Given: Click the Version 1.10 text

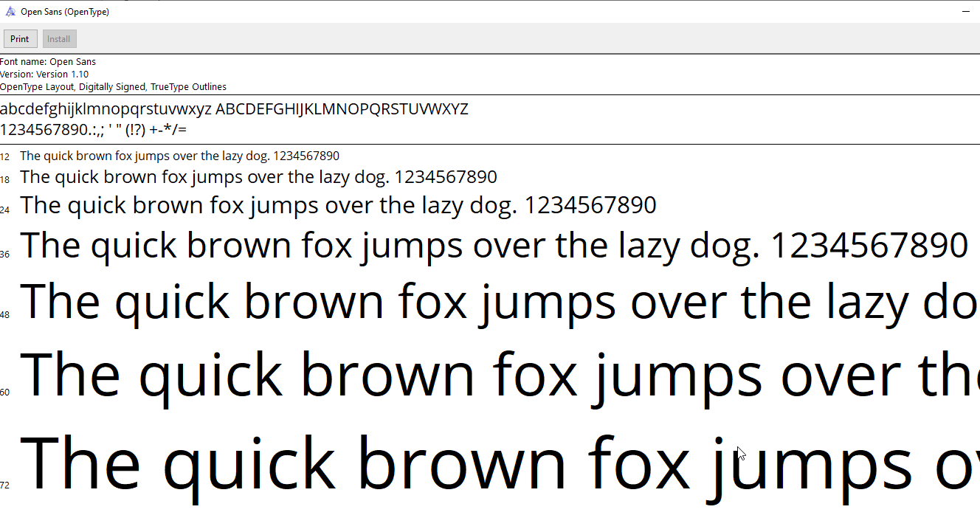Looking at the screenshot, I should coord(44,74).
